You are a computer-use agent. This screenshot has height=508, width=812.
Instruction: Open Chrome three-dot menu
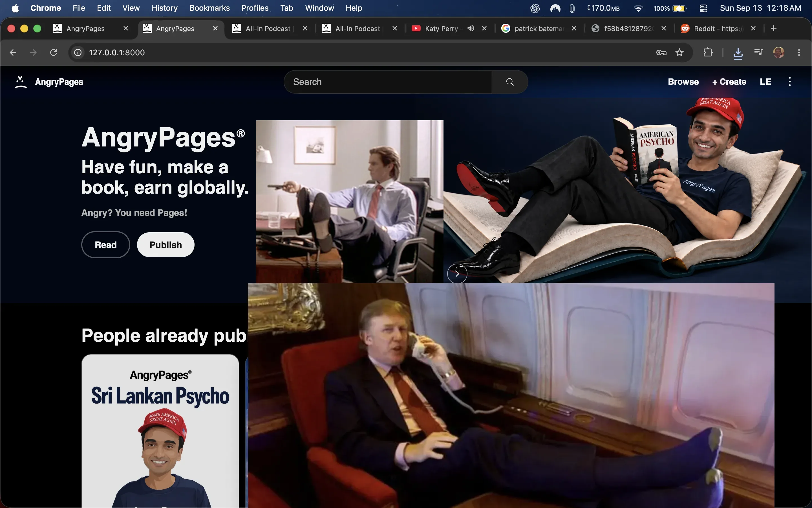point(799,52)
